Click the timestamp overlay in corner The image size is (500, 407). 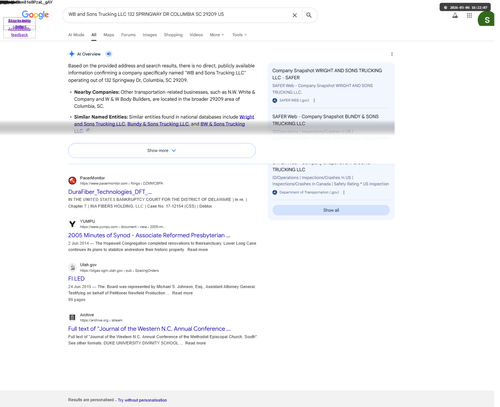coord(465,7)
